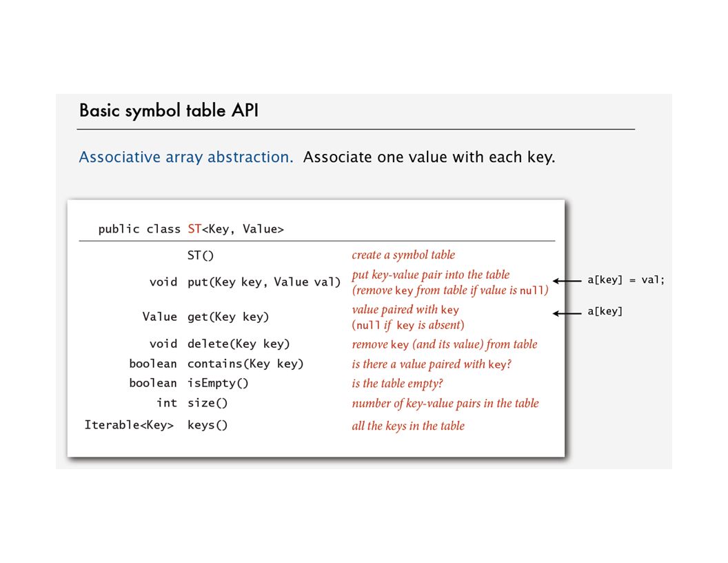728x563 pixels.
Task: Click the isEmpty() method entry
Action: click(x=218, y=383)
